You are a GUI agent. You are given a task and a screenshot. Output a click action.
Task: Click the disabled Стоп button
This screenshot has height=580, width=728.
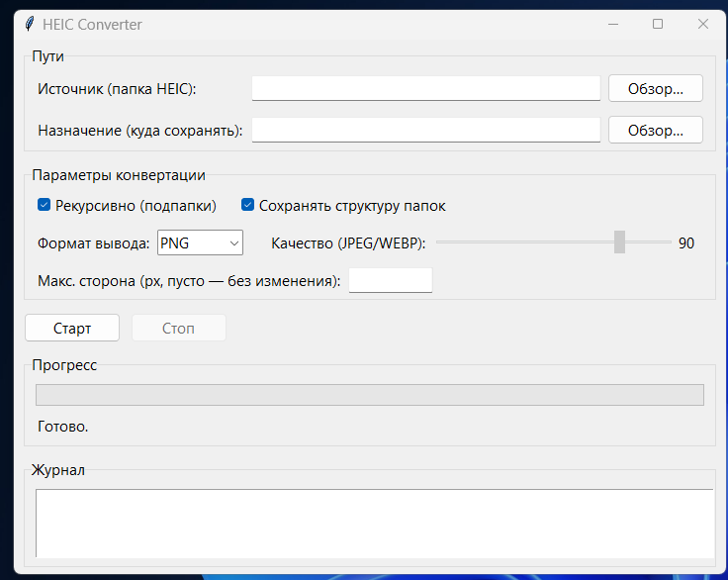[x=179, y=329]
